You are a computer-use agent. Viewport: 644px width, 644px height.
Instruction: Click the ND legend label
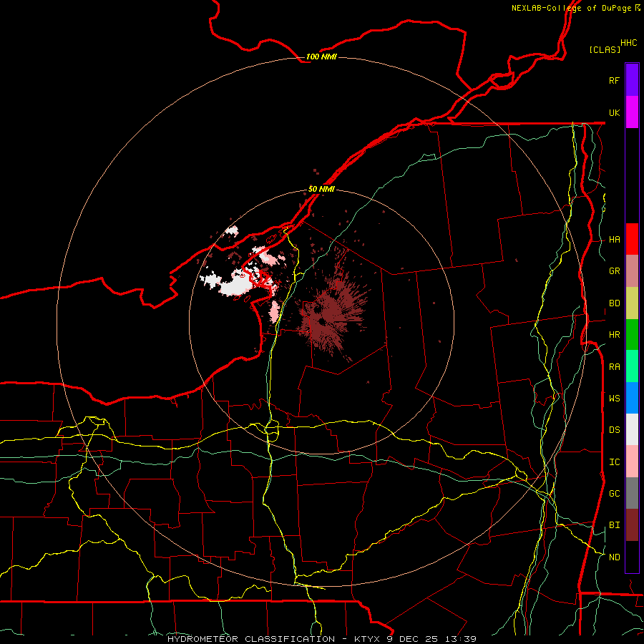pyautogui.click(x=615, y=557)
